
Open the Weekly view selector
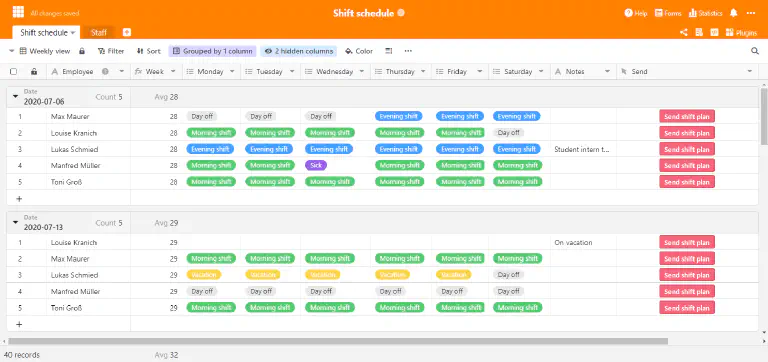click(x=45, y=51)
